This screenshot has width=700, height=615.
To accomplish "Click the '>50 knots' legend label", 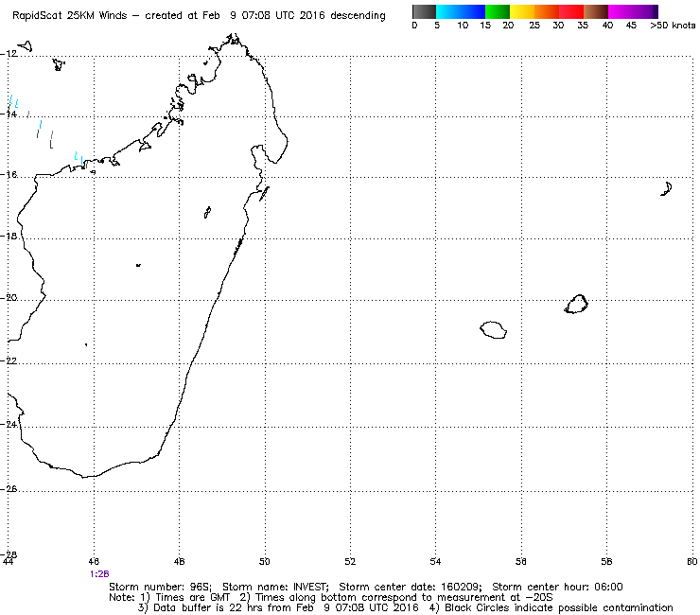I will [x=673, y=26].
